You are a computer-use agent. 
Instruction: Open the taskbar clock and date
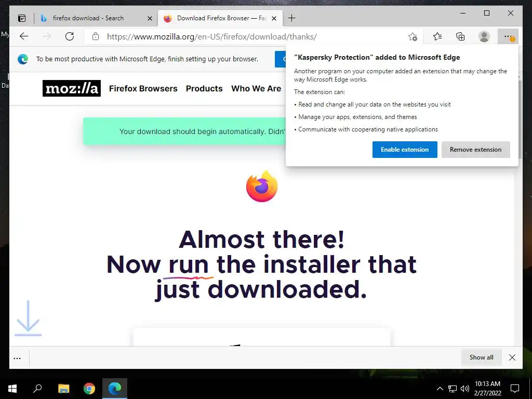487,389
